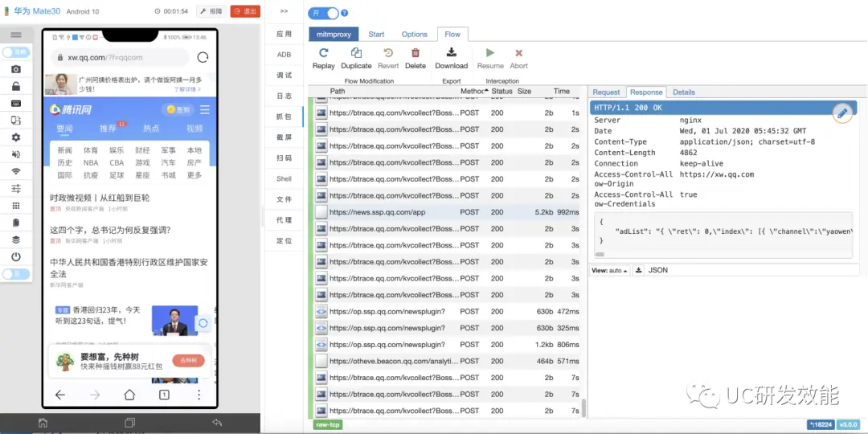Click the response body horizontal scrollbar
Image resolution: width=868 pixels, height=434 pixels.
[600, 254]
